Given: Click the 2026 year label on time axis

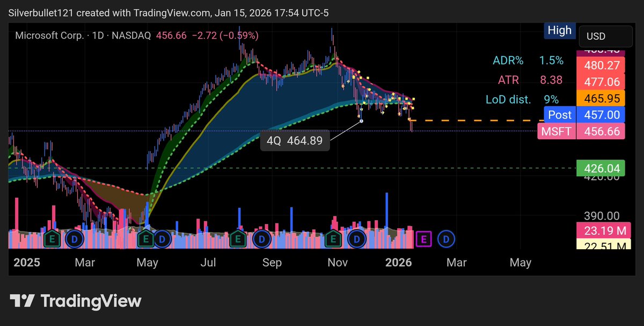Looking at the screenshot, I should coord(399,263).
